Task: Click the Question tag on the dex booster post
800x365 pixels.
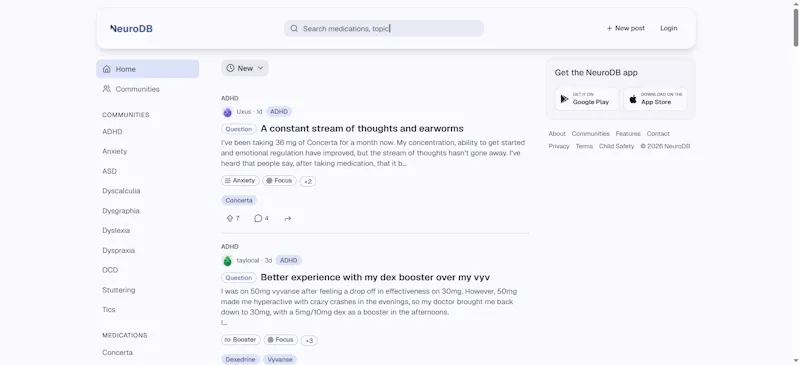Action: pos(239,278)
